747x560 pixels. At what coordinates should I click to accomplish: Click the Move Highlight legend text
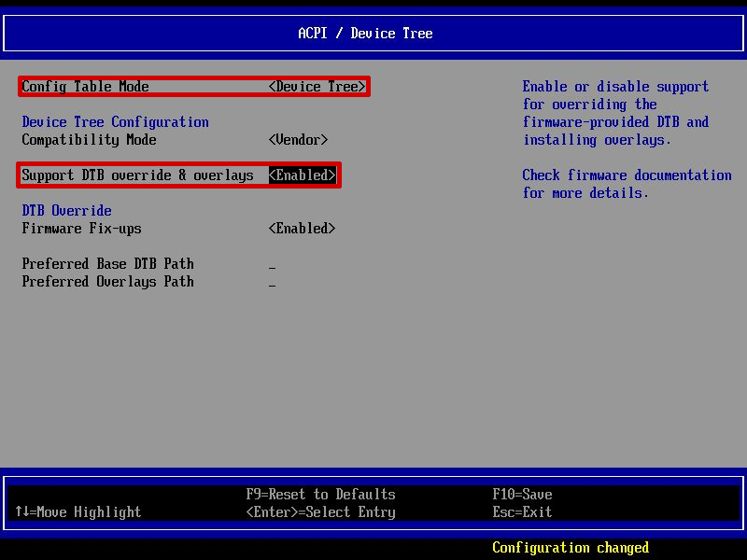(79, 511)
